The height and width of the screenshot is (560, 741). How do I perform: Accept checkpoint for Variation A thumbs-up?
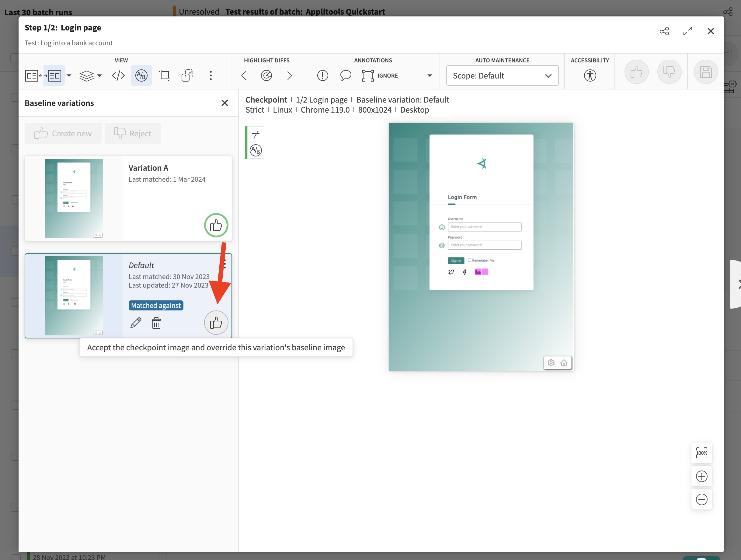pos(216,225)
